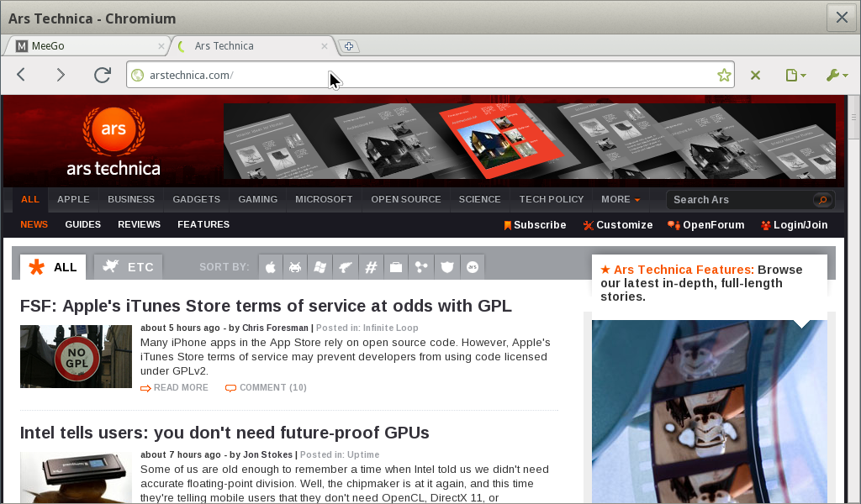861x504 pixels.
Task: Sort by the ray gun gadgets icon
Action: 346,268
